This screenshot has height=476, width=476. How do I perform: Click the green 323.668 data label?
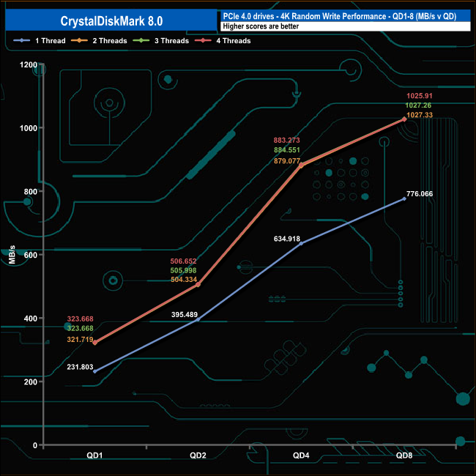pyautogui.click(x=80, y=328)
